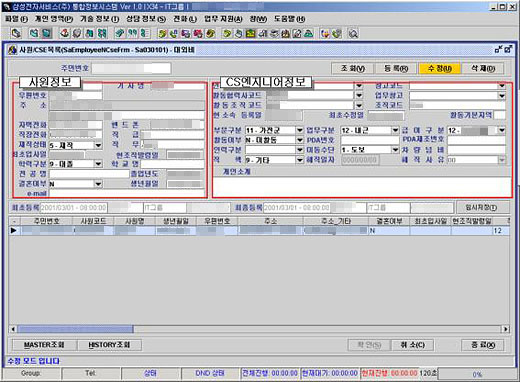The image size is (520, 382).
Task: Click the 등록(R) register button
Action: click(x=396, y=69)
